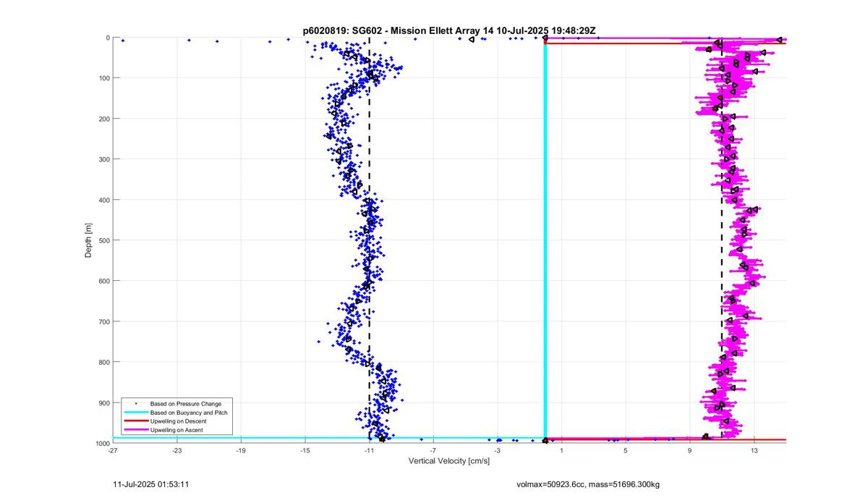868x498 pixels.
Task: Click x-axis tick label -27
Action: coord(113,450)
